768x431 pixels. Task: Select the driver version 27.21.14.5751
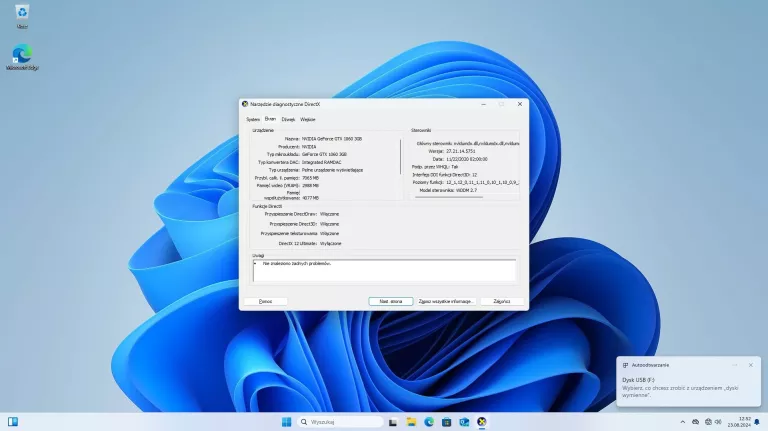coord(460,151)
